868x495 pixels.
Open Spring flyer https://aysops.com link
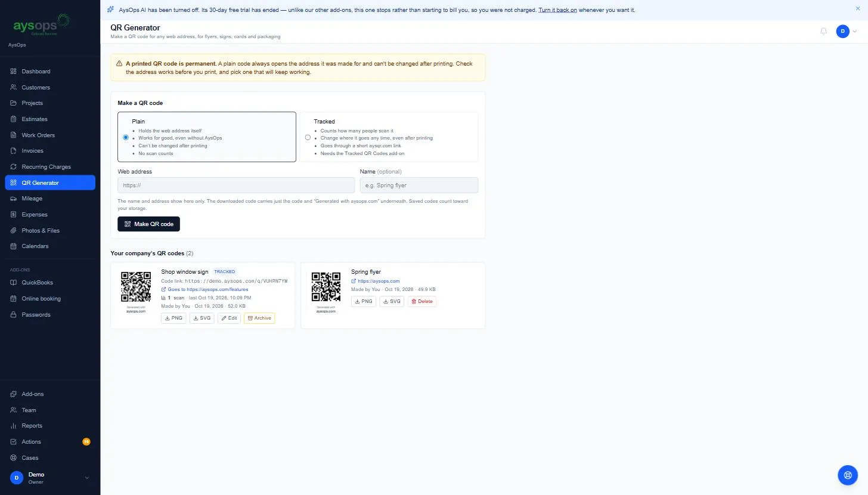point(376,281)
